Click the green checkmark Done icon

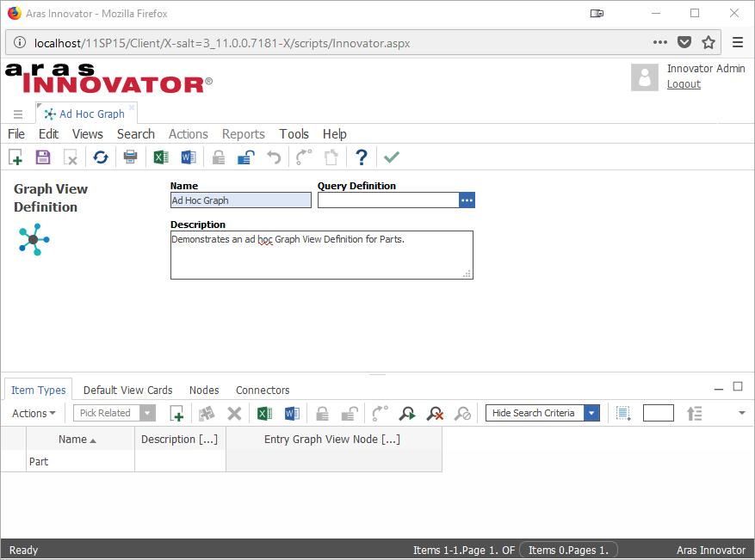pos(392,157)
